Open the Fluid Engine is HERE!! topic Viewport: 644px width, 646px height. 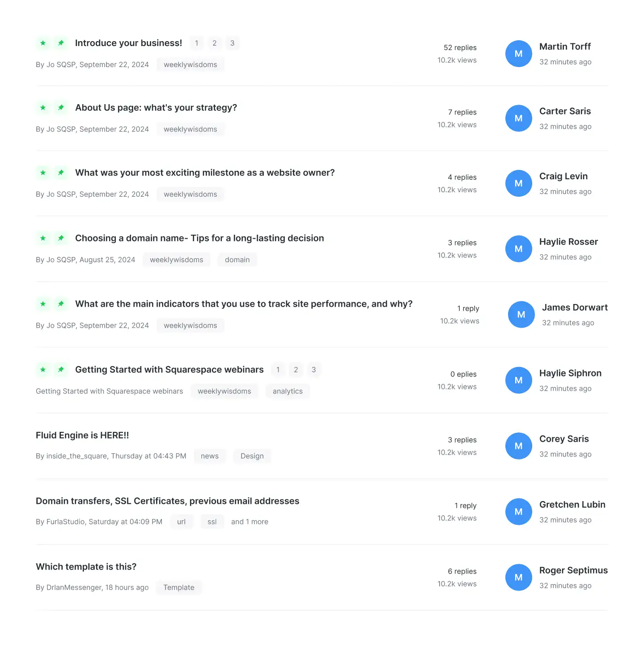(82, 435)
